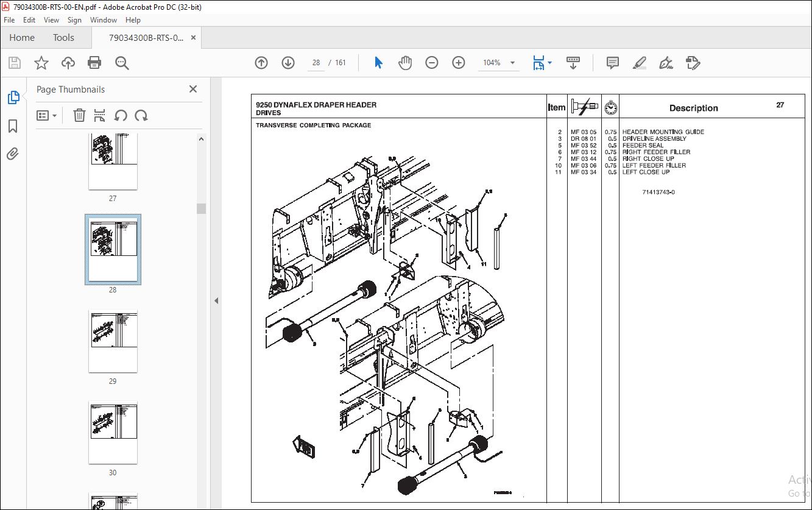
Task: Open the Bookmarks pane icon
Action: (13, 126)
